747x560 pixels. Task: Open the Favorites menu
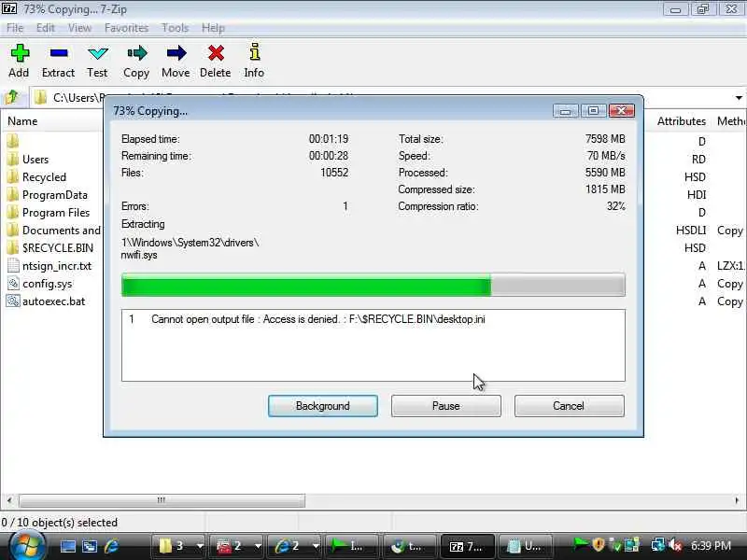tap(126, 28)
